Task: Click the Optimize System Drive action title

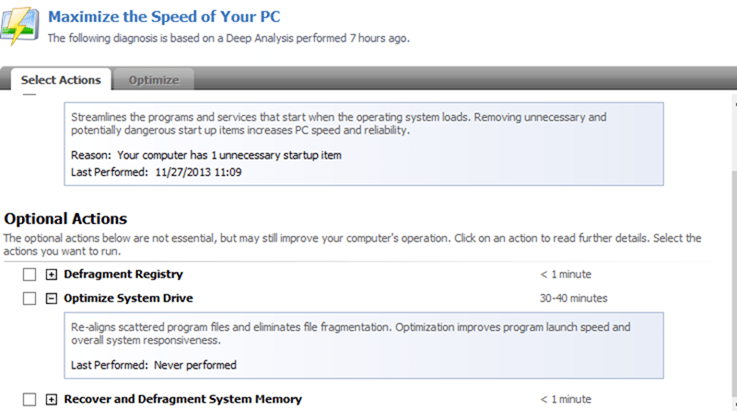Action: 128,298
